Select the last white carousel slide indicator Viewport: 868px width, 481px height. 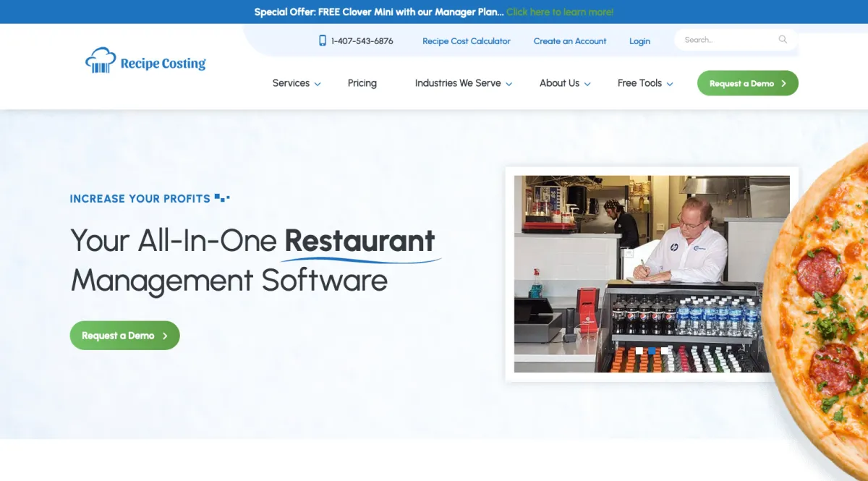coord(665,351)
